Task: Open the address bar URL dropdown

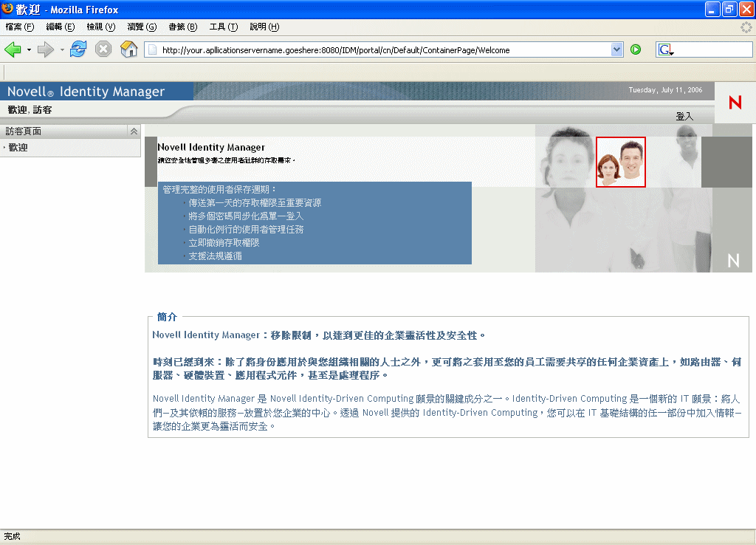Action: (616, 49)
